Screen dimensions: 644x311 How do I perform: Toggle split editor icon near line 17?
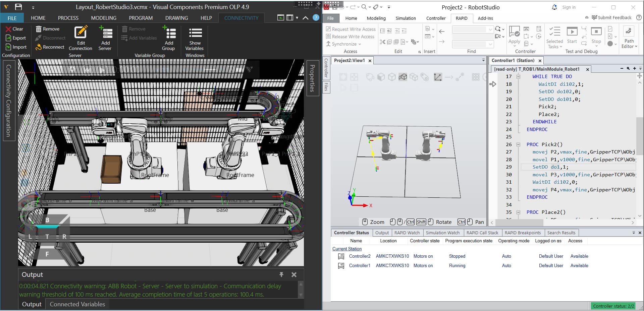(639, 76)
